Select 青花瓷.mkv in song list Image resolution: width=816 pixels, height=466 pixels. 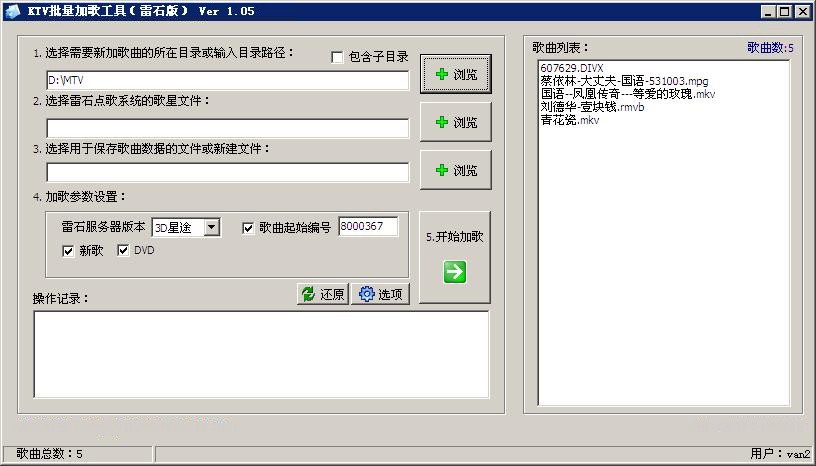[x=570, y=120]
